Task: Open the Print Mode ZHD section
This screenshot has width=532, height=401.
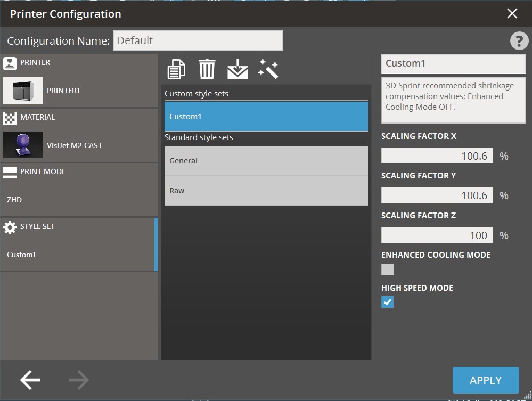Action: point(78,190)
